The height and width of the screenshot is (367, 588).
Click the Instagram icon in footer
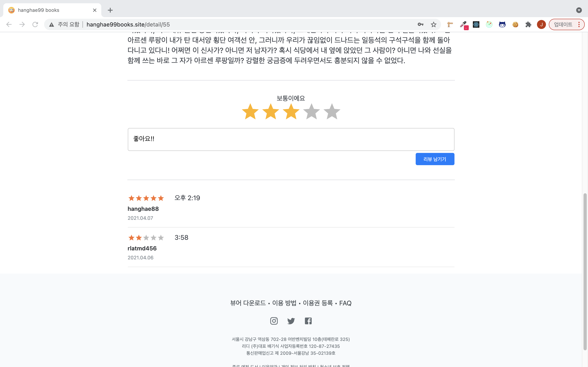274,321
